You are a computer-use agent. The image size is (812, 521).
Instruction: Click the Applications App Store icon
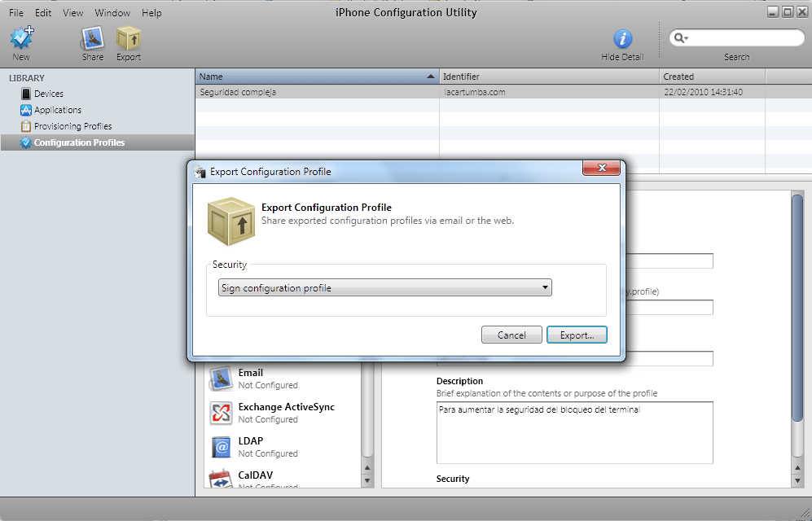(26, 110)
